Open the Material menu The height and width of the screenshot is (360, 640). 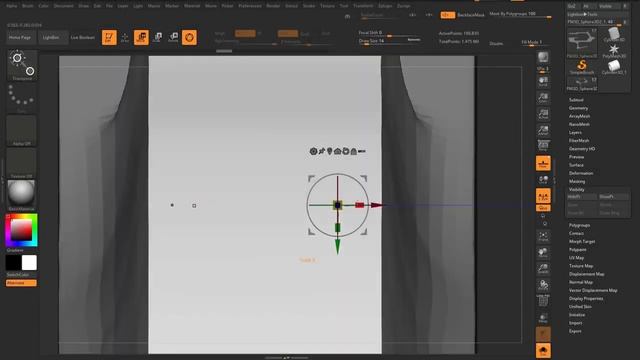coord(192,6)
